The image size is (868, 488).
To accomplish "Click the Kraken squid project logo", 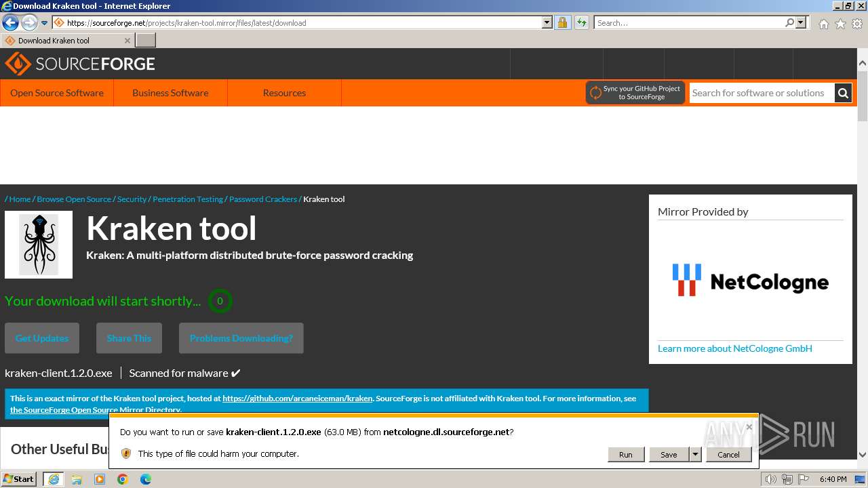I will tap(39, 245).
